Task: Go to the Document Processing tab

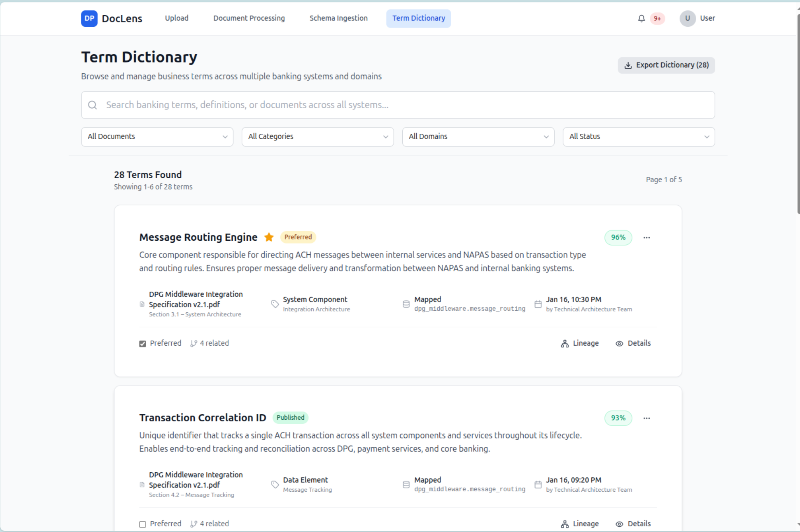Action: pos(249,19)
